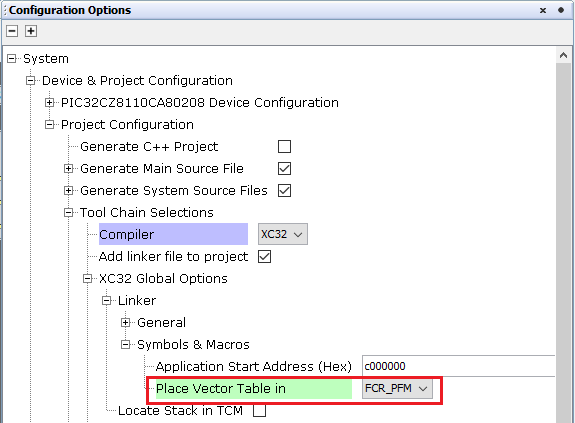The width and height of the screenshot is (575, 423).
Task: Click the vertical scrollbar track
Action: [564, 242]
